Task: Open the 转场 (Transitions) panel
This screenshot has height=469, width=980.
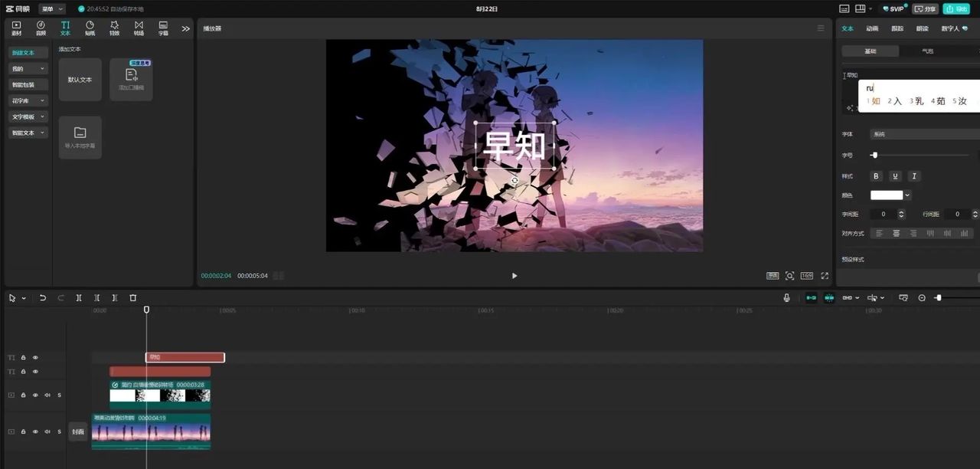Action: click(x=139, y=28)
